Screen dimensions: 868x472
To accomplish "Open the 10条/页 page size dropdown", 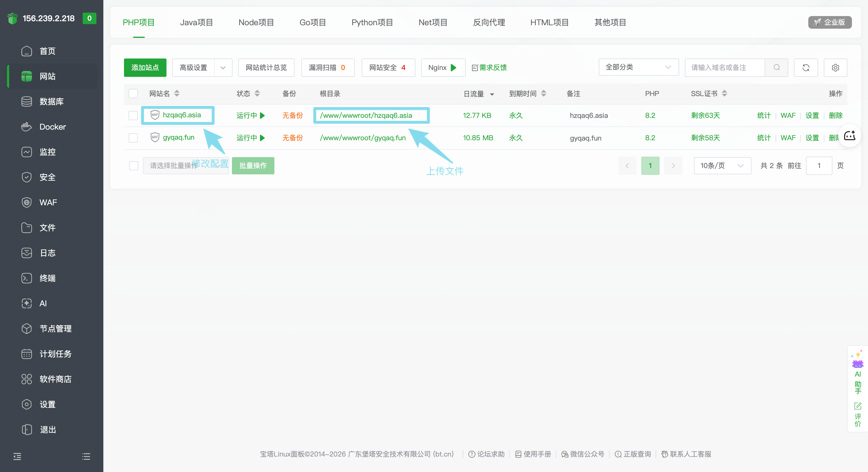I will (x=722, y=166).
